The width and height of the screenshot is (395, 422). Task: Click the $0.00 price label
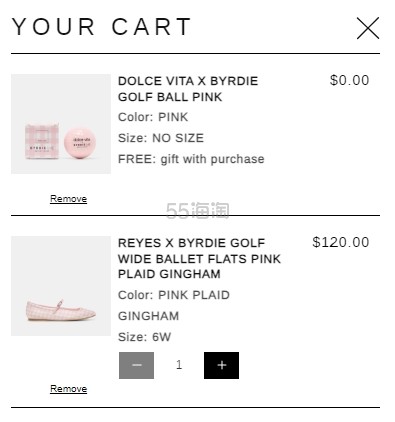[349, 80]
